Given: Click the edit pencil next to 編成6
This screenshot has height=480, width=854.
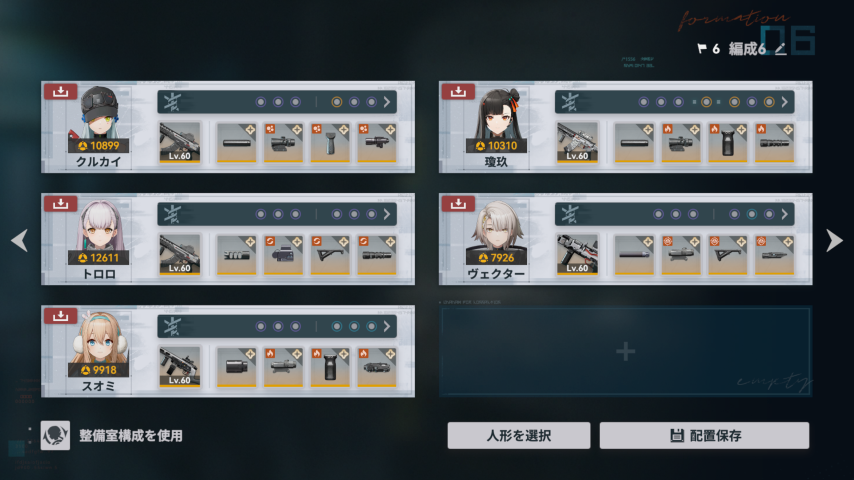Looking at the screenshot, I should [780, 49].
